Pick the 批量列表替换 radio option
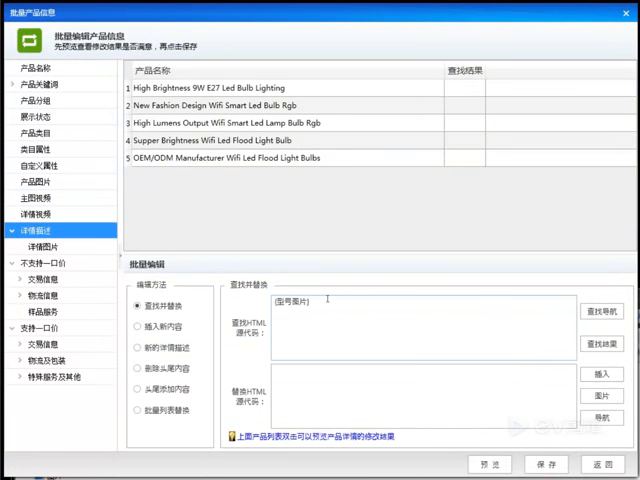This screenshot has height=480, width=640. (x=137, y=410)
